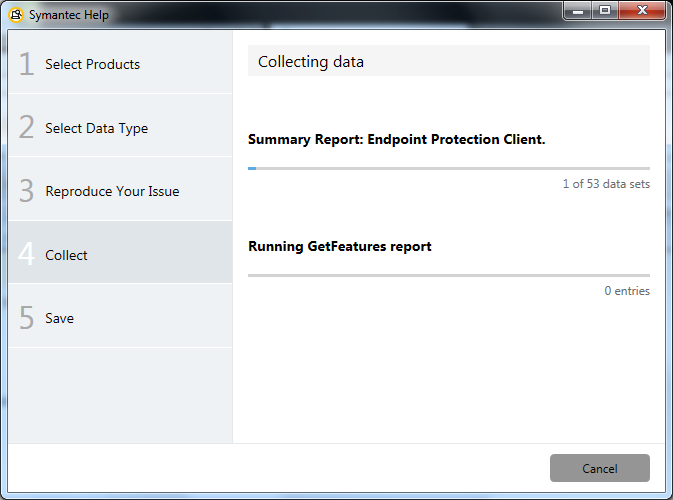The height and width of the screenshot is (500, 673).
Task: Minimize the Symantec Help window
Action: (578, 11)
